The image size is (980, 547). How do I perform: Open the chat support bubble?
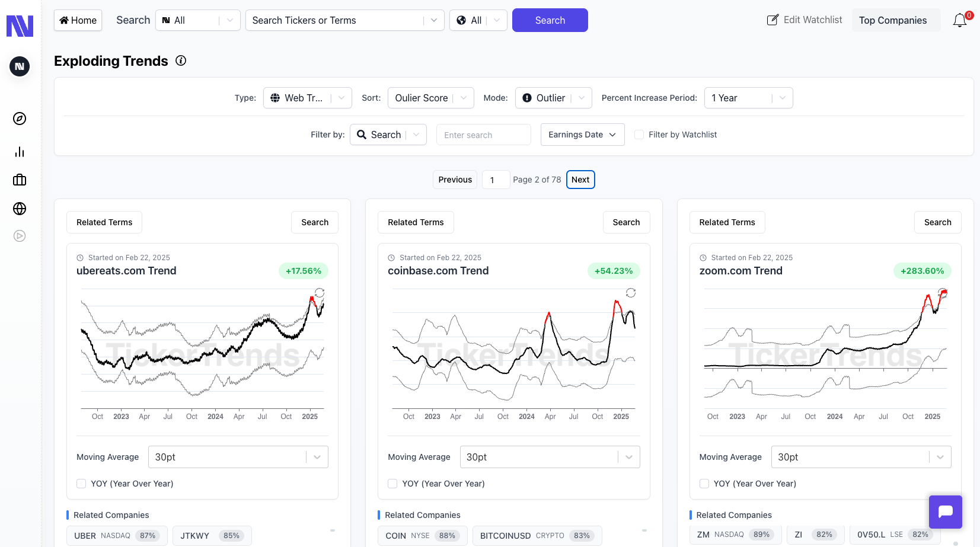click(x=946, y=512)
